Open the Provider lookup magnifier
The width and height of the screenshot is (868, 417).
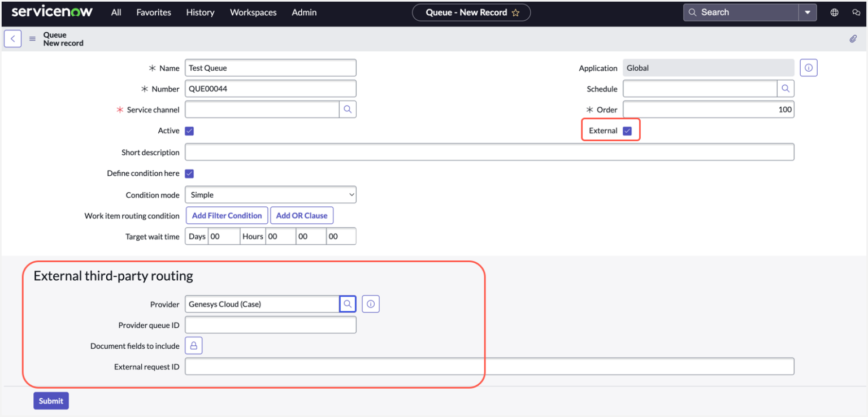pos(348,303)
